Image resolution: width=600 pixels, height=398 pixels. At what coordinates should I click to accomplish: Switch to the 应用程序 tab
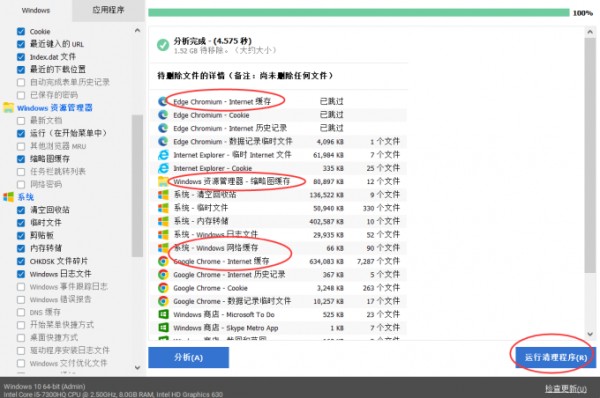[108, 10]
